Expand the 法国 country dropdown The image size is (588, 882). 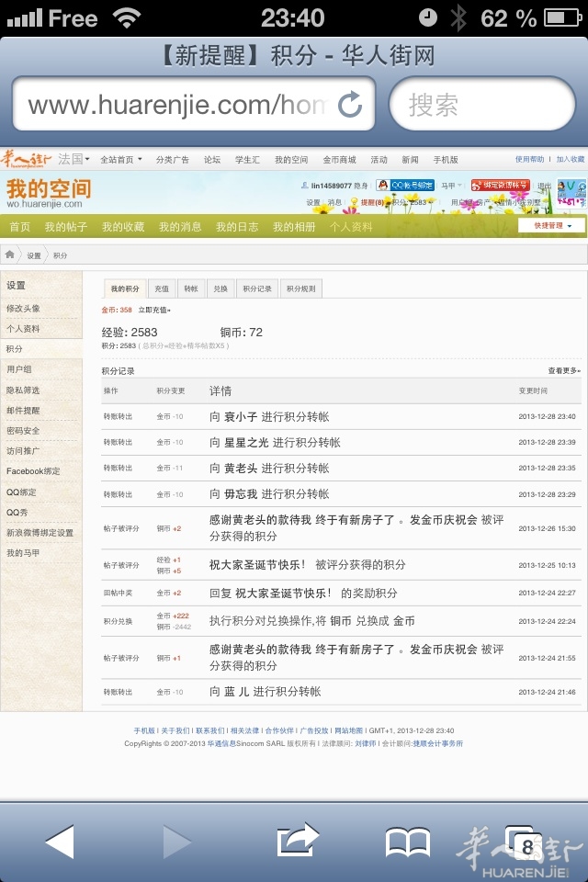point(73,159)
